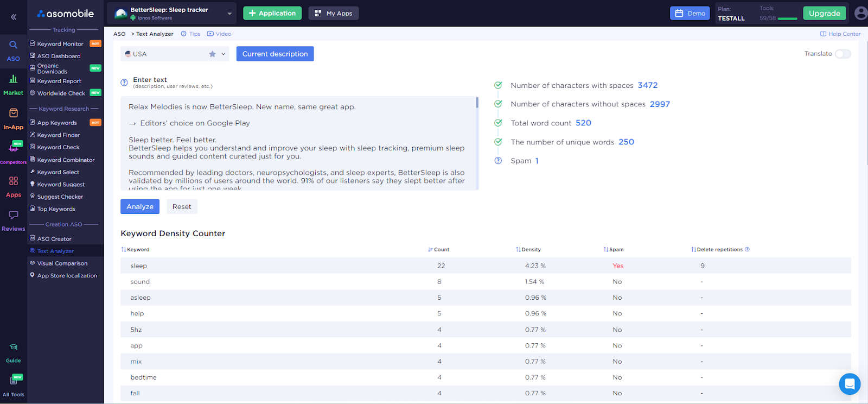Click the Spam info question icon
The width and height of the screenshot is (868, 404).
tap(498, 161)
